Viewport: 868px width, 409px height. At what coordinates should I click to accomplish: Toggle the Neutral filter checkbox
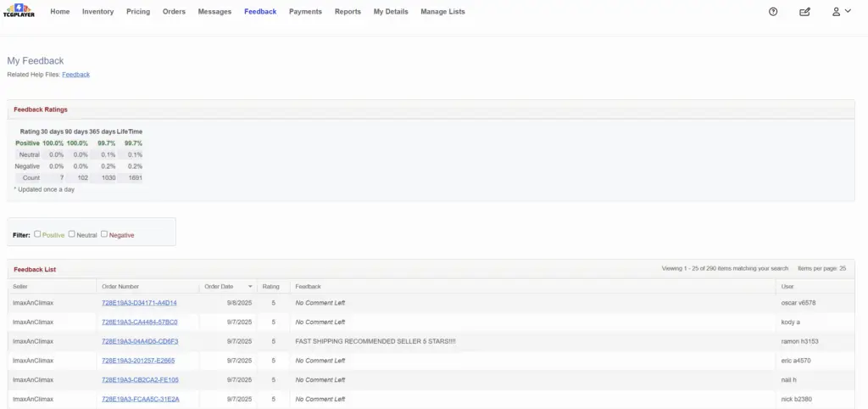coord(72,234)
